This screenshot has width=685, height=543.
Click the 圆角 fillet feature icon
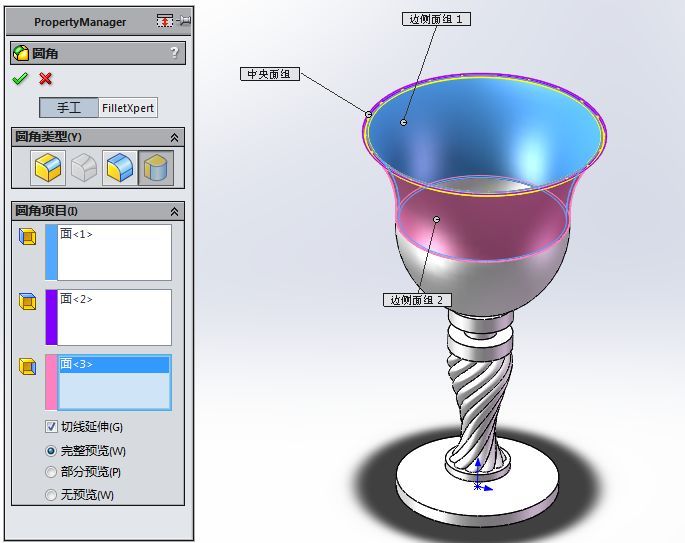20,53
